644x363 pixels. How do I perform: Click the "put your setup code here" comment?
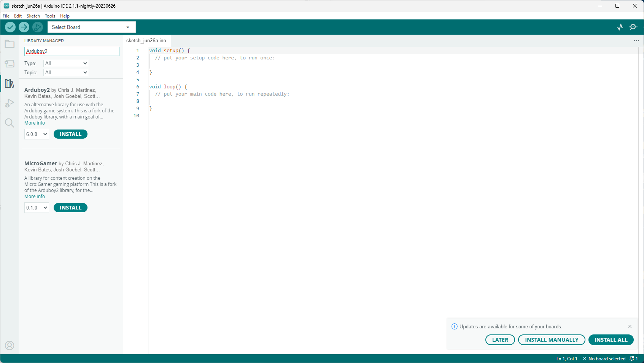[x=215, y=58]
